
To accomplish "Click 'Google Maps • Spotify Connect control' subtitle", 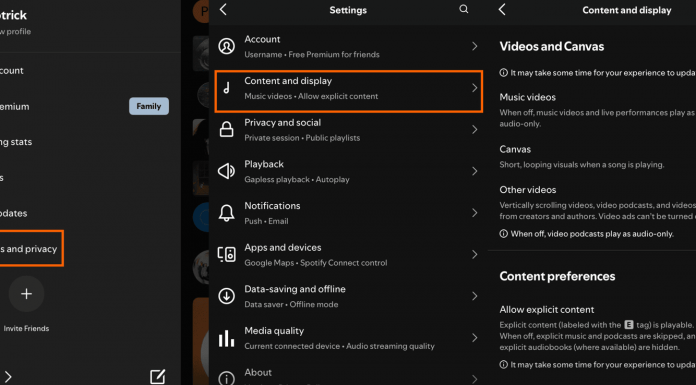I will pos(316,263).
